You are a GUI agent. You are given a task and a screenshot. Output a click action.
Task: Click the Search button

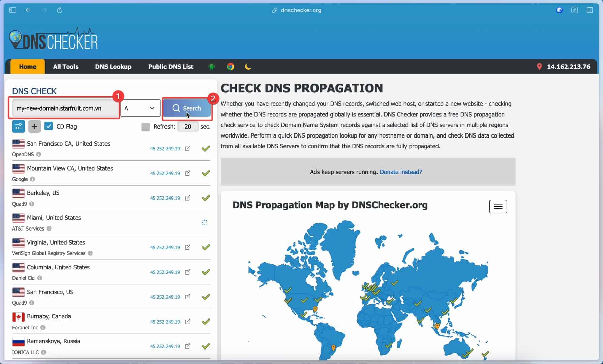(x=187, y=108)
